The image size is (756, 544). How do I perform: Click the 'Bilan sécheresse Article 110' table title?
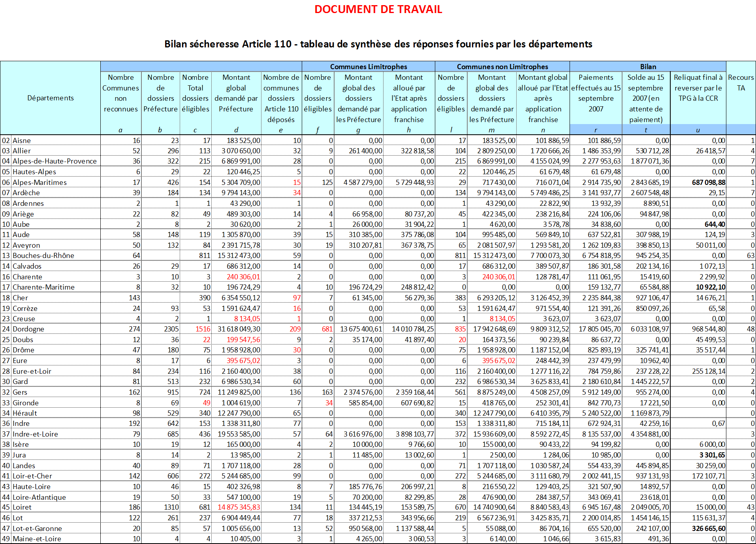[378, 44]
